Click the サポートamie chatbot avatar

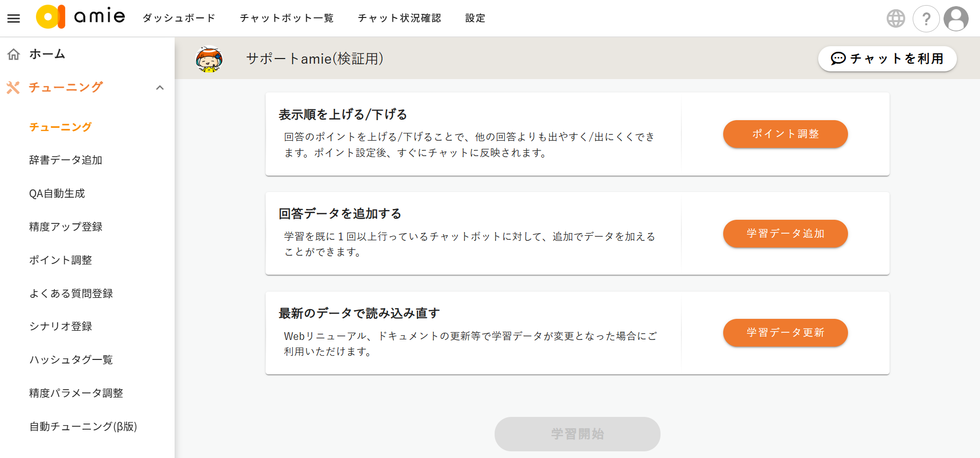(x=209, y=59)
